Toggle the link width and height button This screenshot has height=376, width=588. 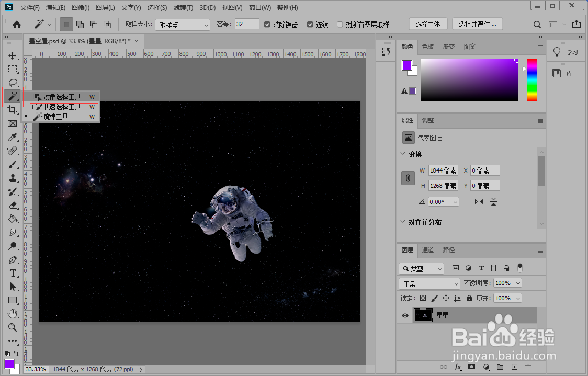408,178
